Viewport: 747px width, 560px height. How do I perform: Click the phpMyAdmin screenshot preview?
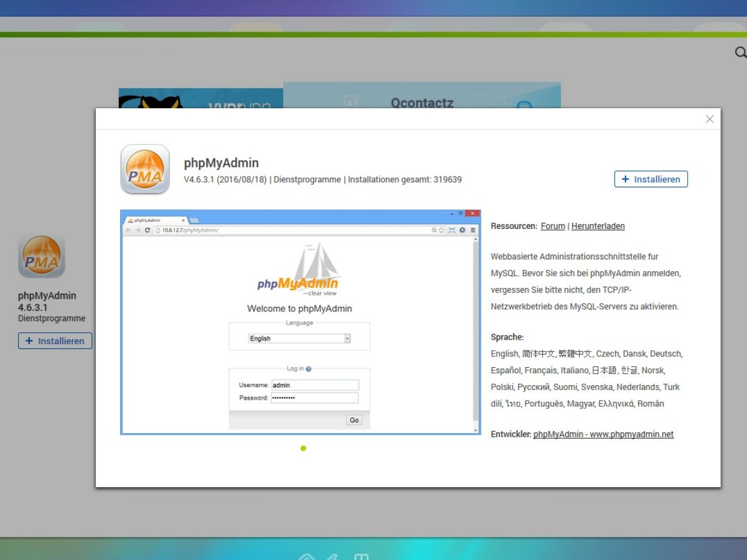point(300,322)
